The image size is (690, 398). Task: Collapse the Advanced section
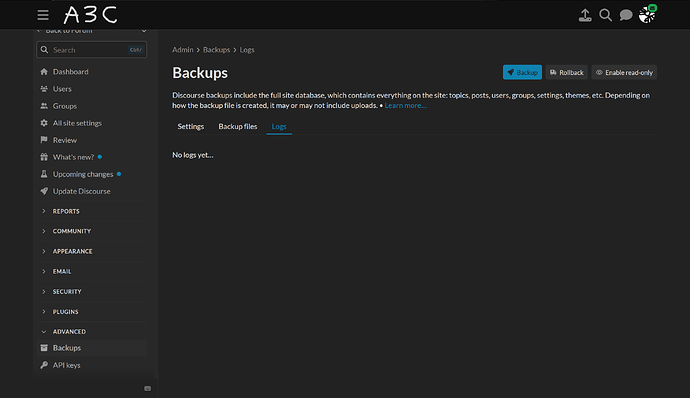click(92, 332)
